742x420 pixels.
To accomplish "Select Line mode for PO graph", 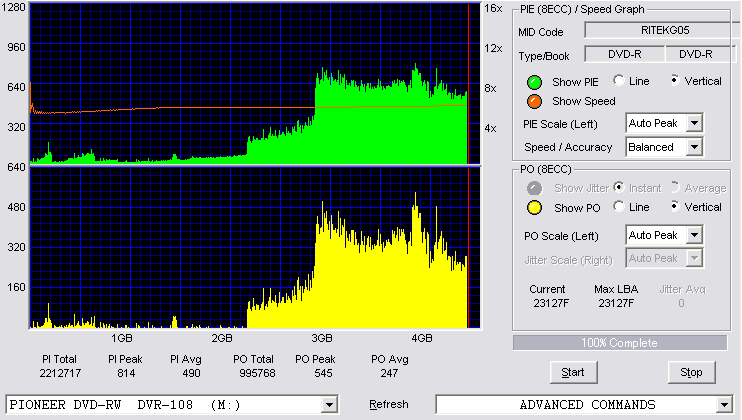I will click(x=619, y=206).
